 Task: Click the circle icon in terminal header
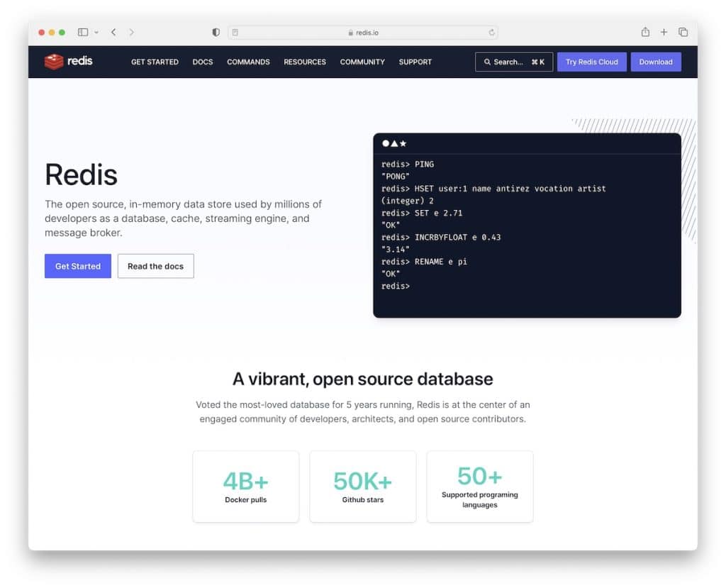coord(386,143)
